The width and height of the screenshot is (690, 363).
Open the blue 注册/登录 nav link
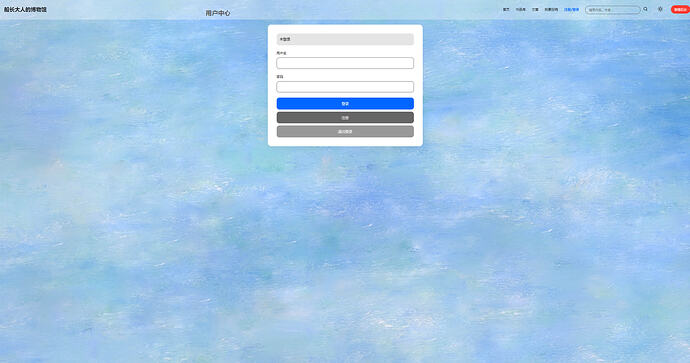pyautogui.click(x=572, y=9)
